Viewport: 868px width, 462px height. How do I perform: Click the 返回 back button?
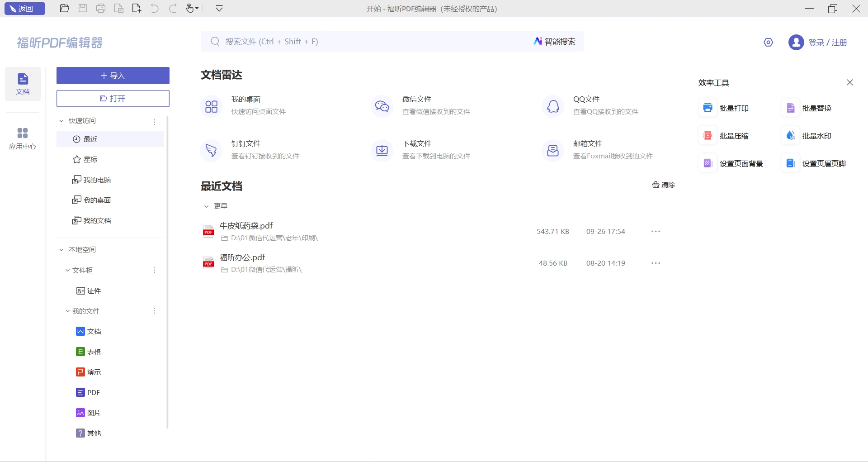25,9
